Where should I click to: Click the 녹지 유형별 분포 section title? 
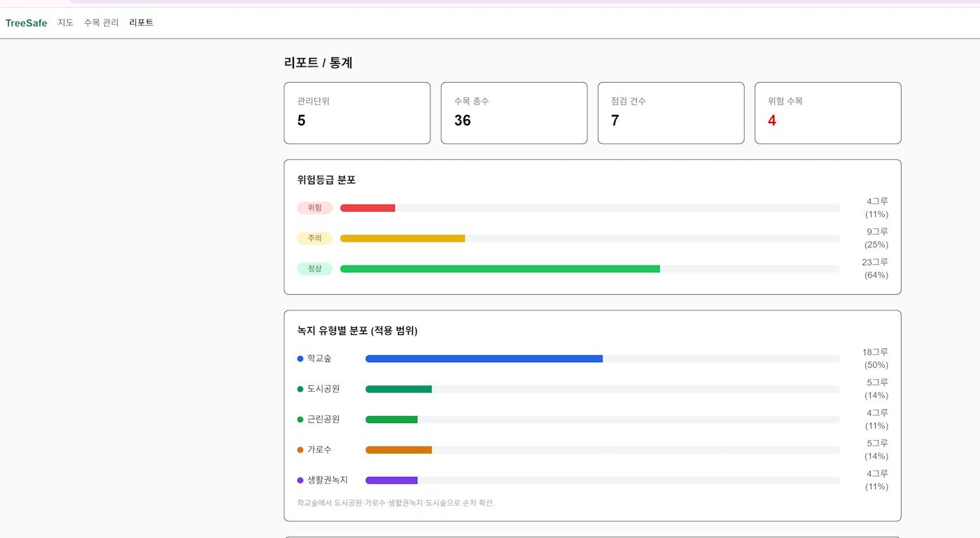pyautogui.click(x=358, y=331)
